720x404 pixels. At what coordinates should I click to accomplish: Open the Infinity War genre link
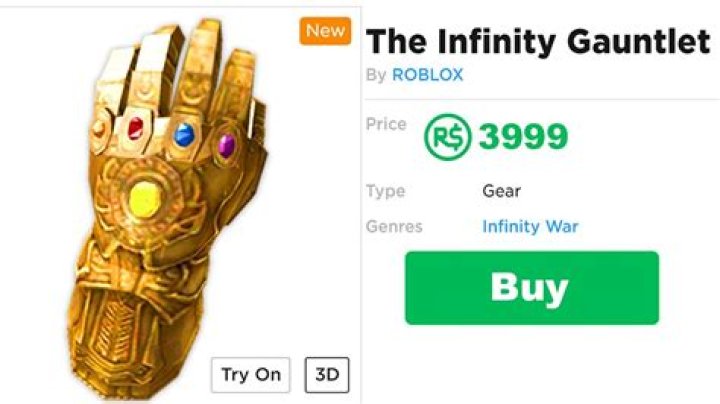pos(530,226)
